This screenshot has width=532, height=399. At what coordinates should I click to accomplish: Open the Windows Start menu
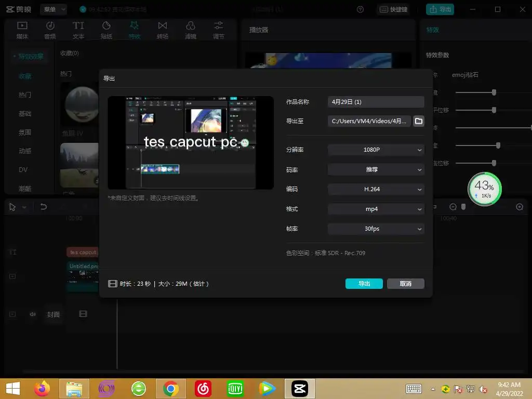click(13, 389)
